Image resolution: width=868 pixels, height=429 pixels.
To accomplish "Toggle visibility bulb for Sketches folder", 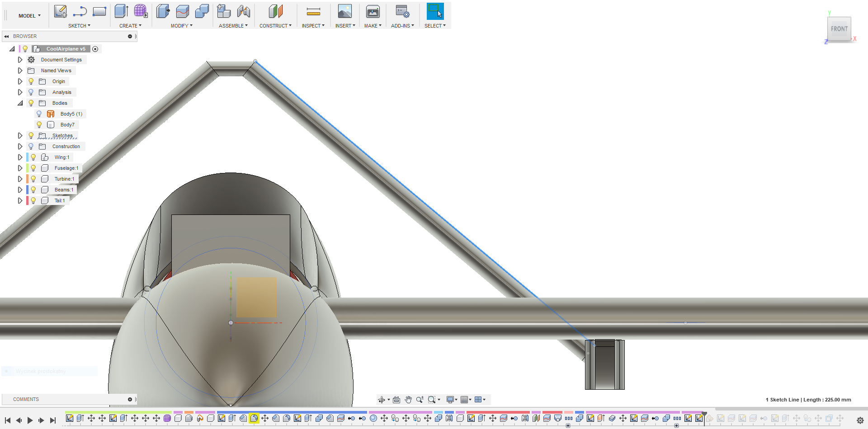I will point(31,135).
